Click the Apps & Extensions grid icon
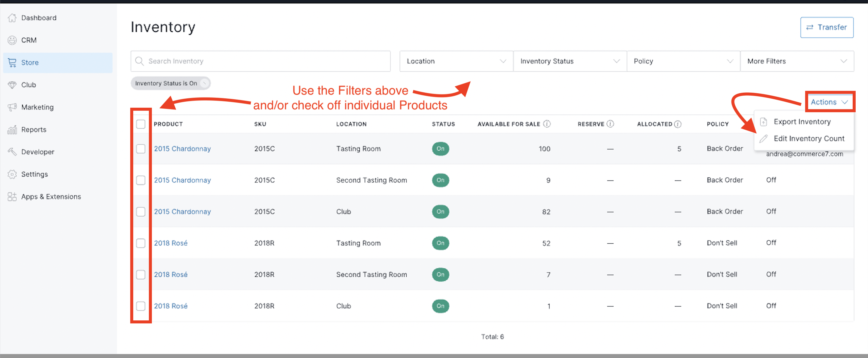This screenshot has height=358, width=868. click(12, 196)
